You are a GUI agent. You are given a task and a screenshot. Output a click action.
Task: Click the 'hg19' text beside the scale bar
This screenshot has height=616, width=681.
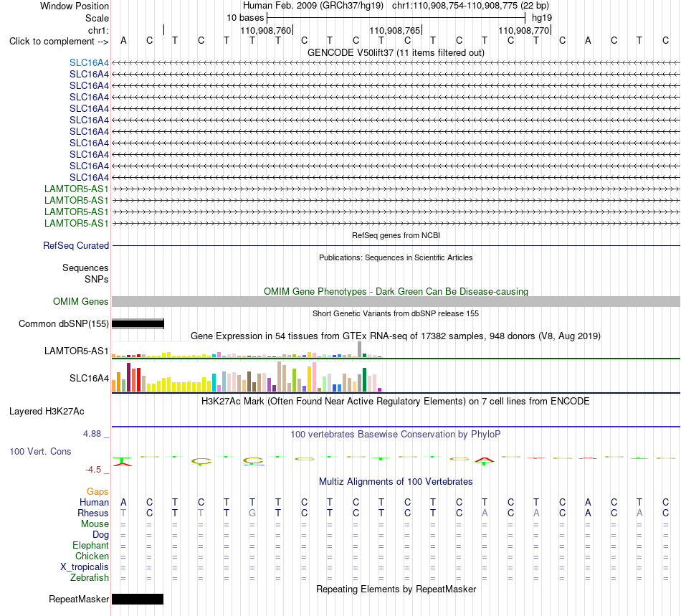click(x=542, y=18)
